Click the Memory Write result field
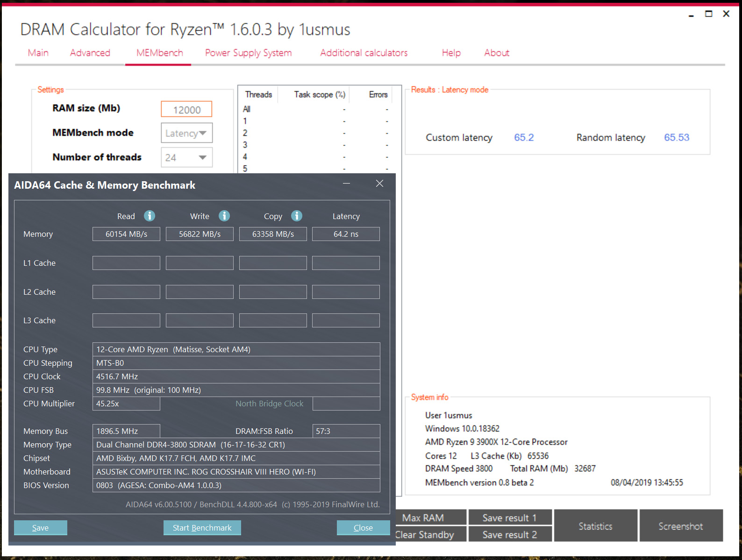 (200, 234)
